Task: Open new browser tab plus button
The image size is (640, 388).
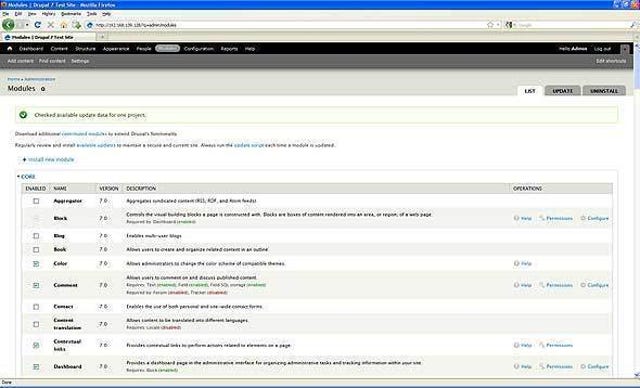Action: pos(102,37)
